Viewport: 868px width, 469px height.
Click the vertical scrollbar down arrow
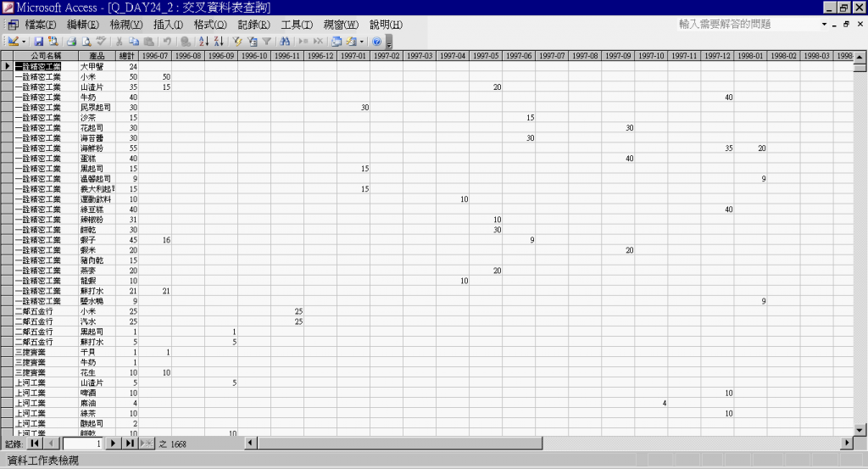860,430
